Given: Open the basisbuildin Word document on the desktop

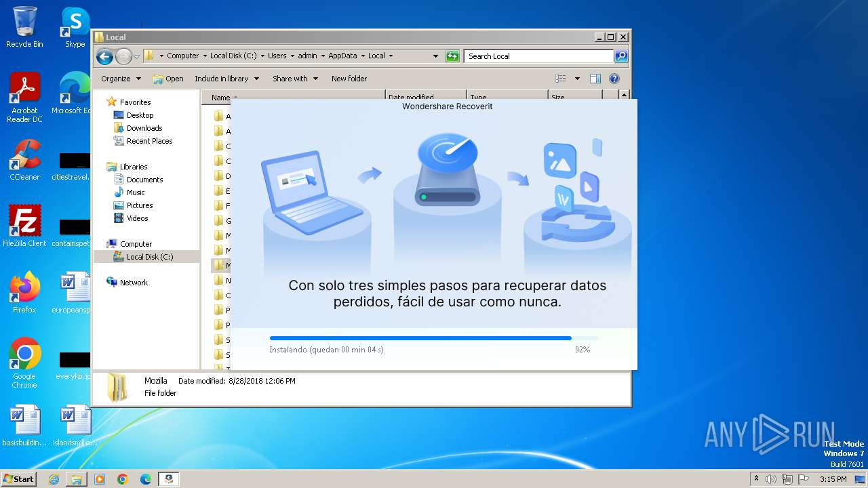Looking at the screenshot, I should coord(24,426).
